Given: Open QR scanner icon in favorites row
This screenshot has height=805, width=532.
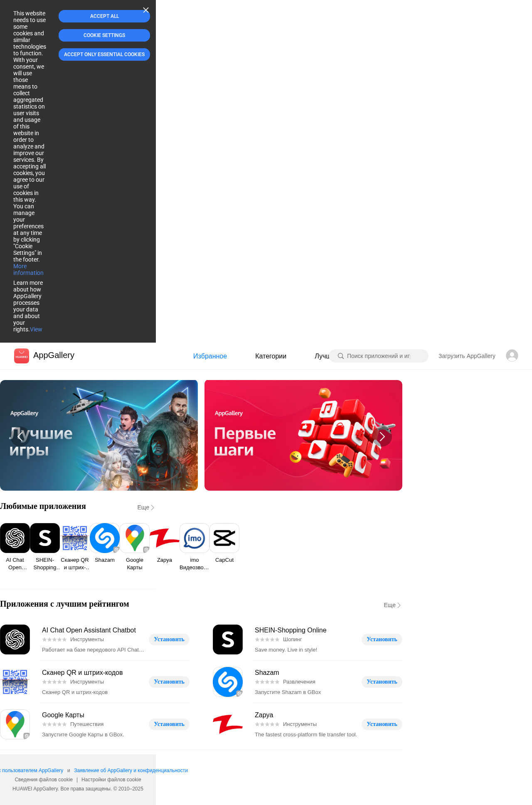Looking at the screenshot, I should (75, 538).
